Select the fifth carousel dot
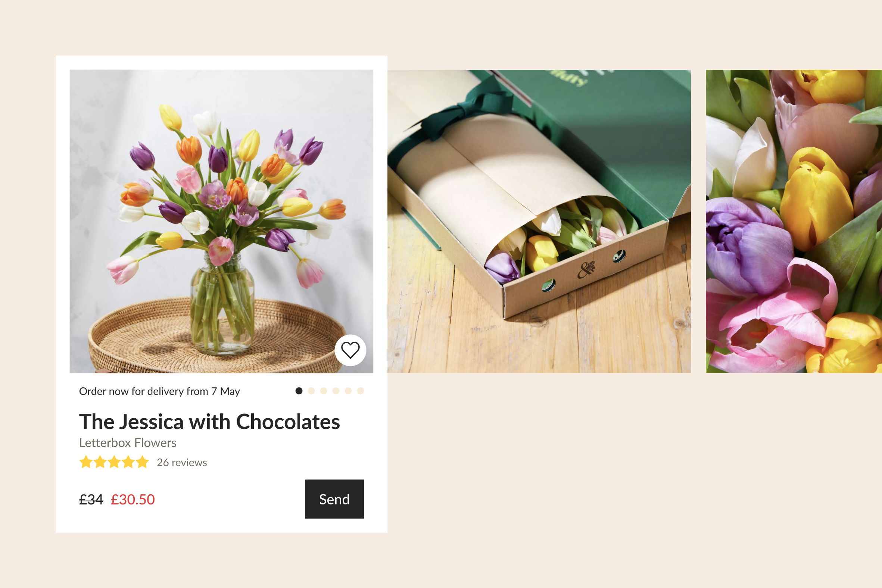The width and height of the screenshot is (882, 588). point(348,391)
